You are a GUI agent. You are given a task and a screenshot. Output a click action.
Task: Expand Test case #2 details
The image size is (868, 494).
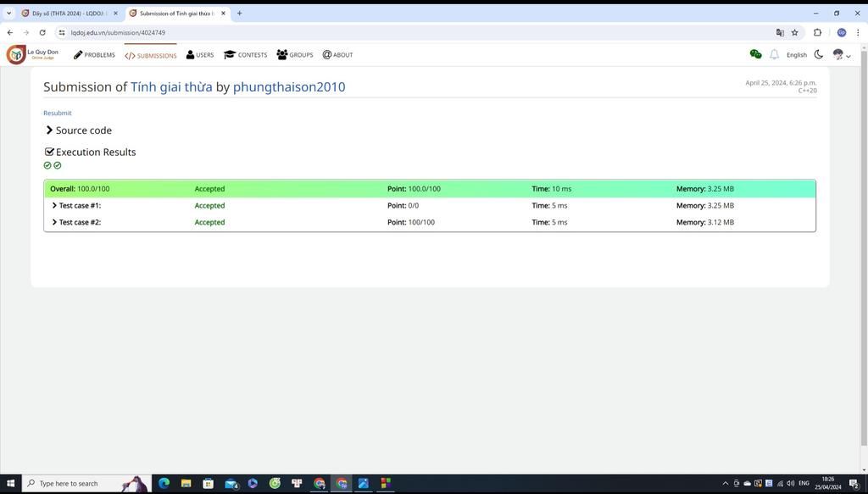[x=75, y=222]
